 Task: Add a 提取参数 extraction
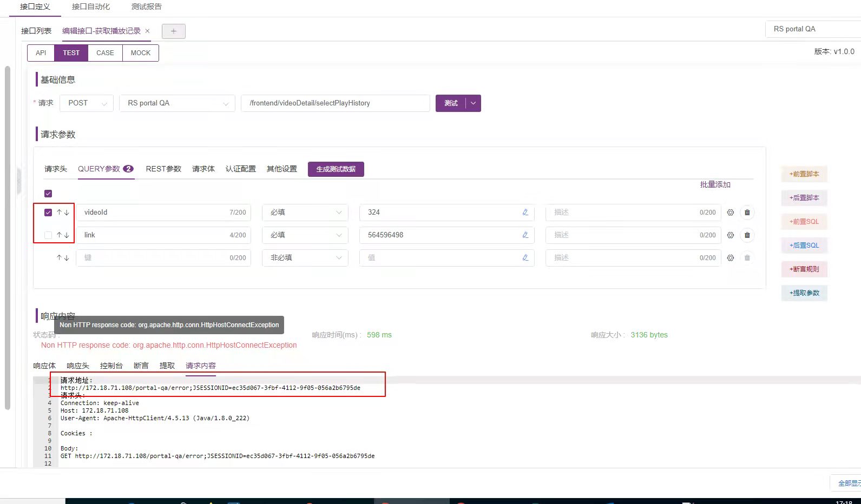[x=804, y=293]
